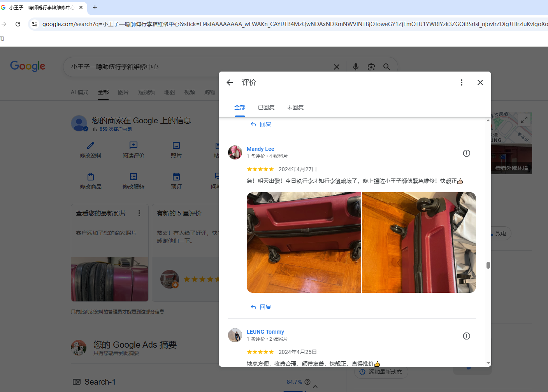This screenshot has height=392, width=548.
Task: Report LEUNG Tommy's review via flag icon
Action: [466, 336]
